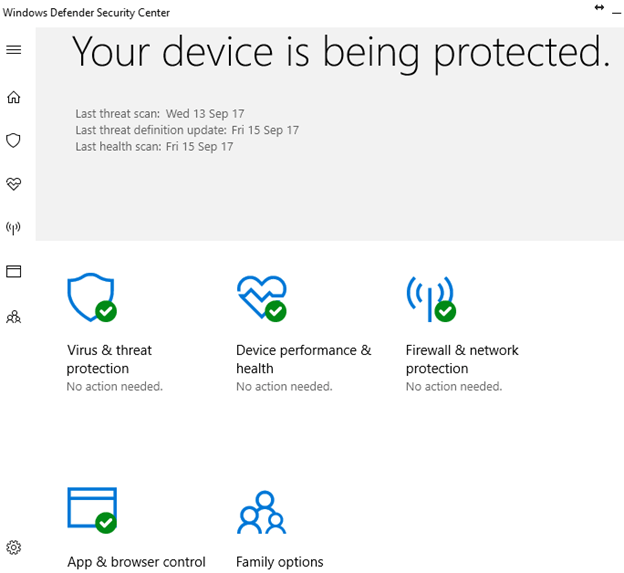Open Firewall & network protection link

pos(462,359)
